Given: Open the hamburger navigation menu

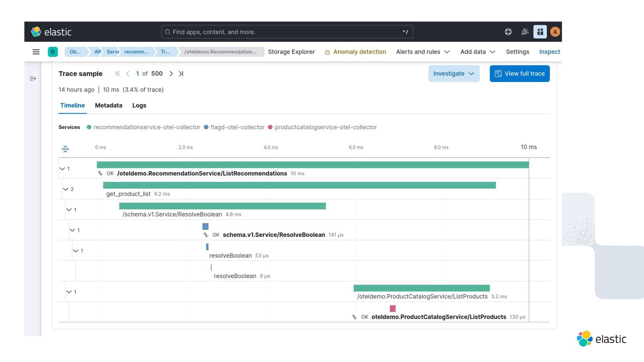Looking at the screenshot, I should pos(36,52).
